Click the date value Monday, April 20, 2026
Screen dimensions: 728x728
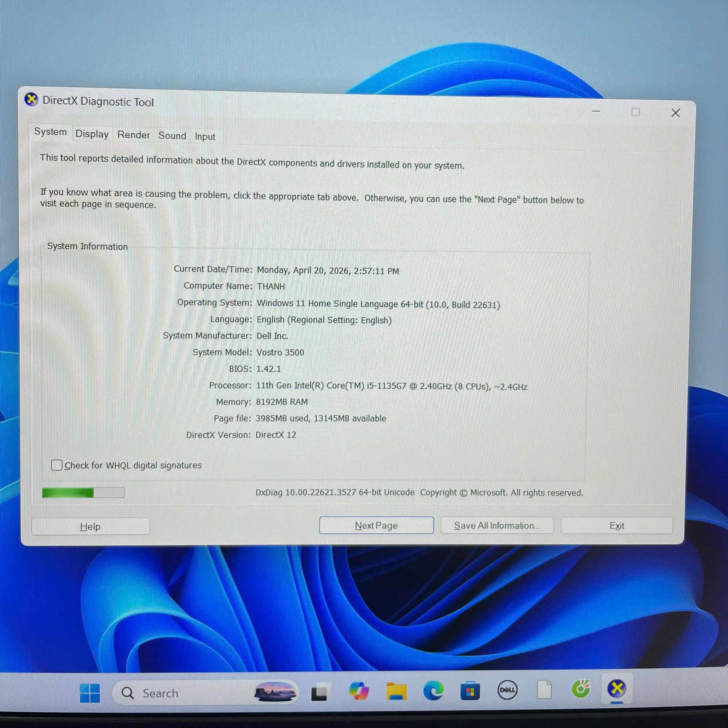[x=328, y=270]
